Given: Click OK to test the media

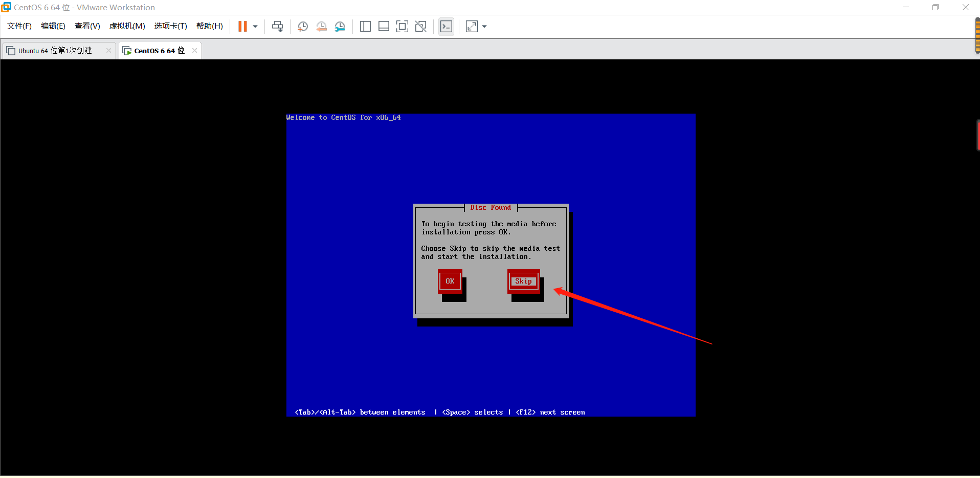Looking at the screenshot, I should pyautogui.click(x=450, y=281).
